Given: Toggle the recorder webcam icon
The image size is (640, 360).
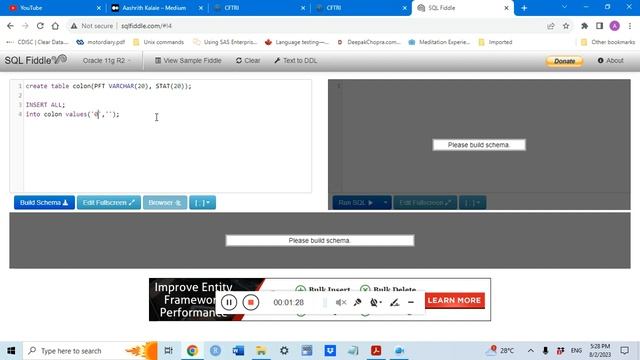Looking at the screenshot, I should tap(375, 302).
